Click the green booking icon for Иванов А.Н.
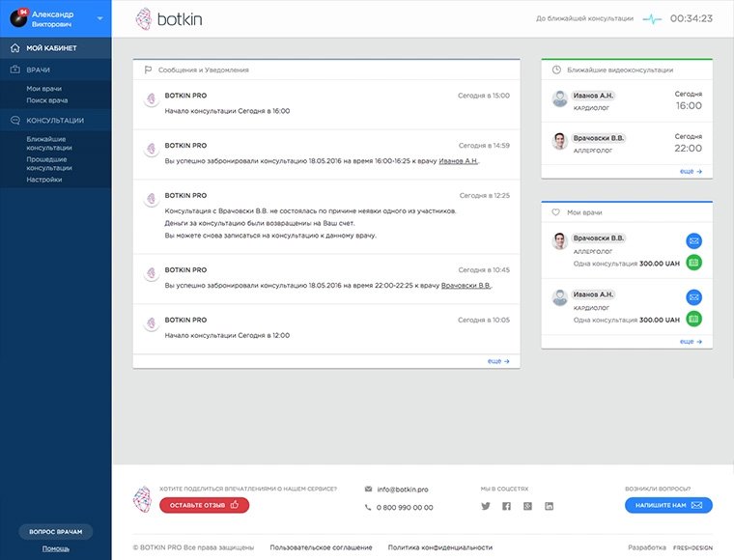The height and width of the screenshot is (560, 734). pyautogui.click(x=693, y=319)
